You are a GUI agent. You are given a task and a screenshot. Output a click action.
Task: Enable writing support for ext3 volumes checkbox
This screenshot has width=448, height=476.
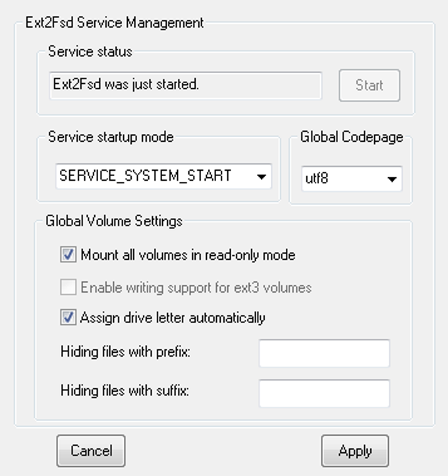[x=69, y=287]
